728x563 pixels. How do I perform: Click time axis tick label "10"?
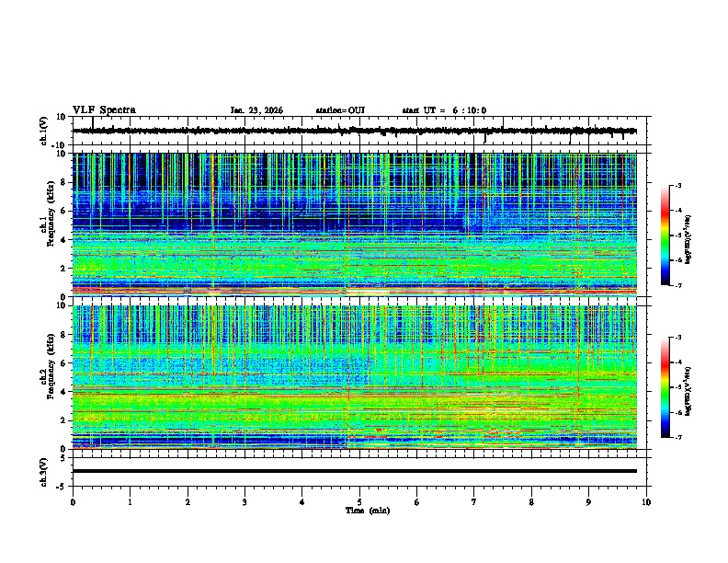click(646, 502)
